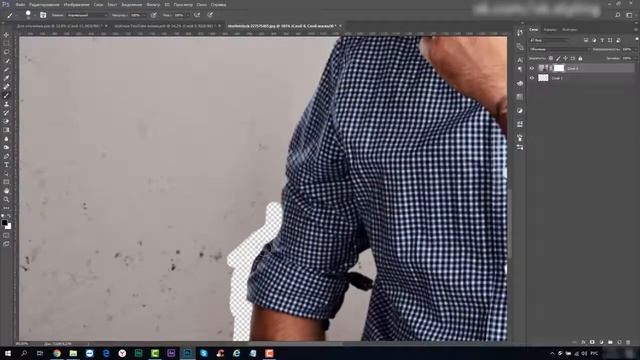
Task: Change the screen mode icon
Action: 6,244
